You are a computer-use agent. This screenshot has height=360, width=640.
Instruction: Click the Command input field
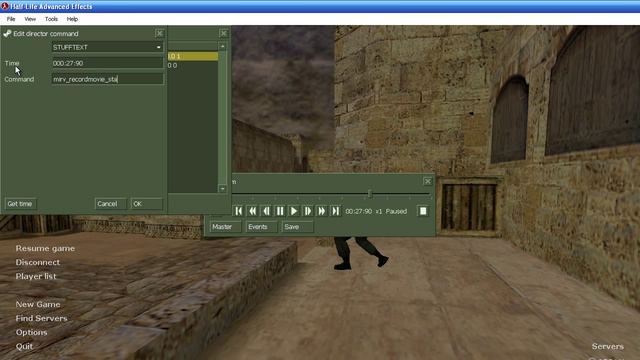[108, 79]
